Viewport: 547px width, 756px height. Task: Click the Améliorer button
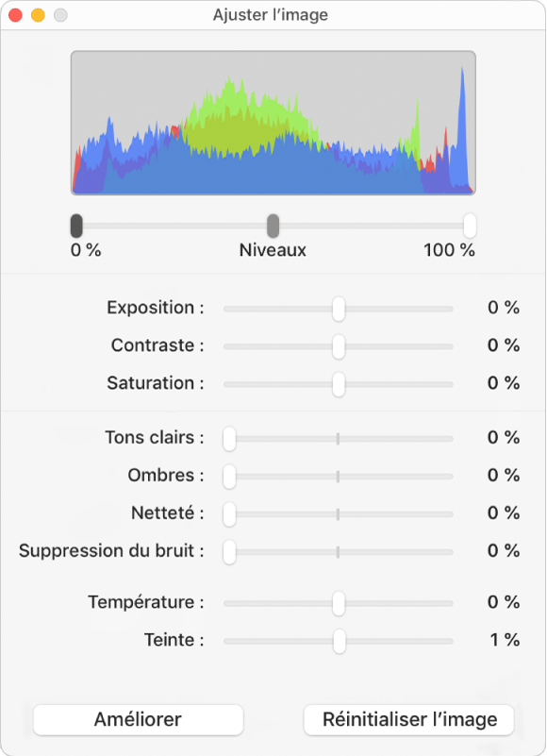138,719
